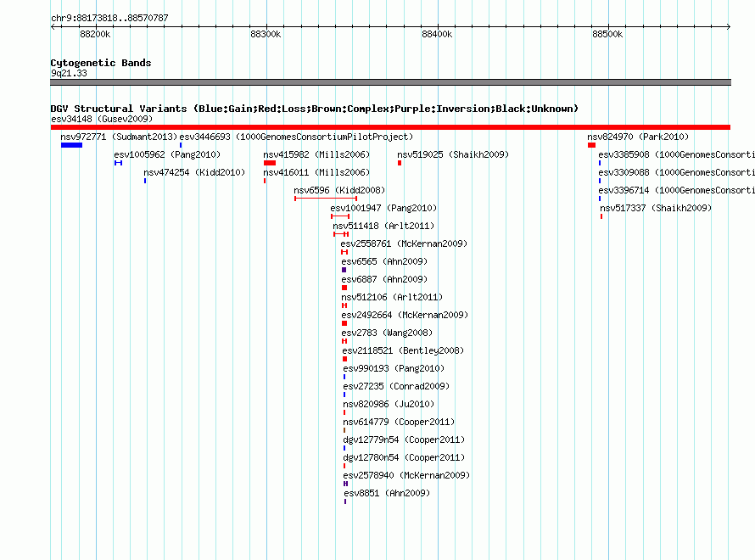Select the red nsv824970 loss bar
Image resolution: width=755 pixels, height=560 pixels.
(592, 145)
